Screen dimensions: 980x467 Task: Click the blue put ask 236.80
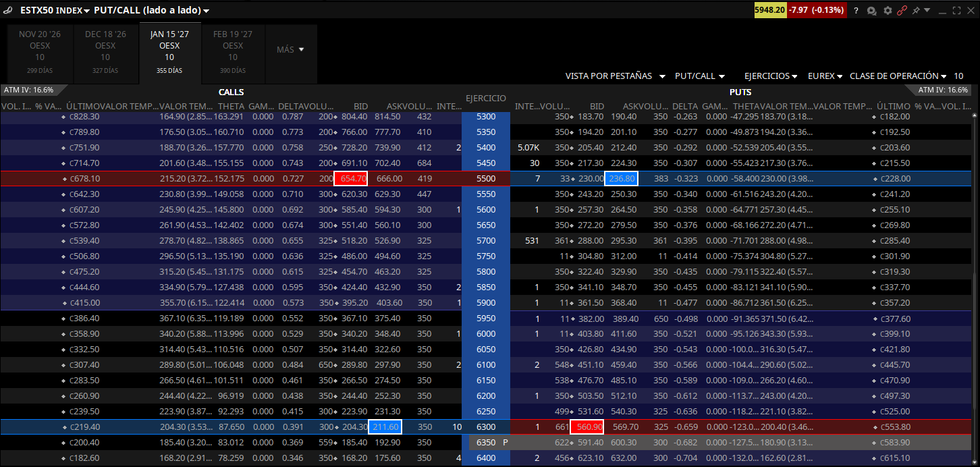[x=622, y=179]
